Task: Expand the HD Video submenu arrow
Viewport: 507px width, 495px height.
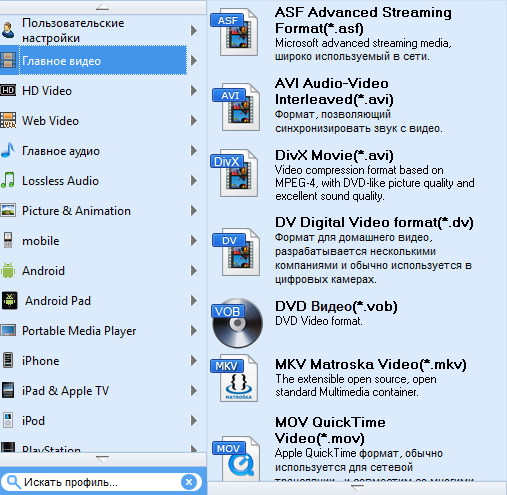Action: (194, 90)
